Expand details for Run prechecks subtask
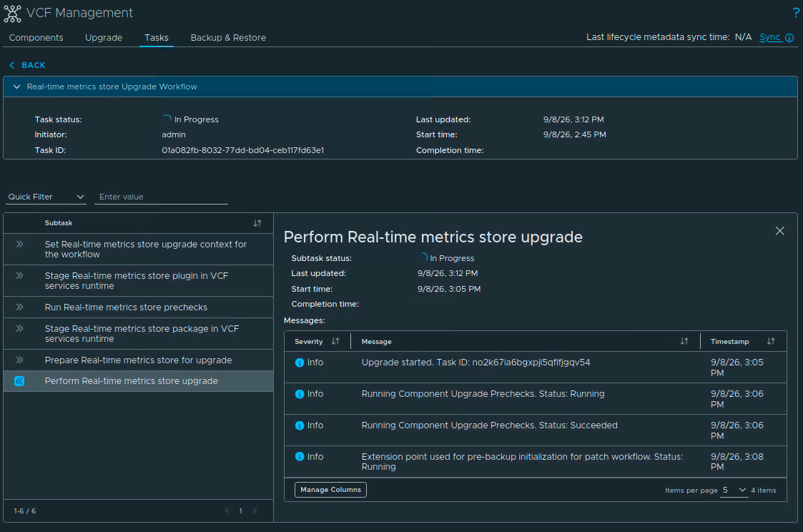The height and width of the screenshot is (532, 803). pos(19,307)
